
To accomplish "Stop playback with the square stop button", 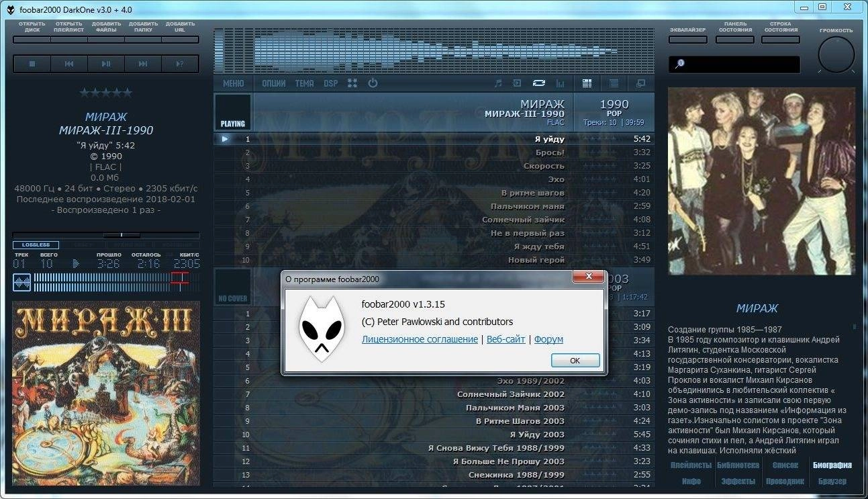I will (x=32, y=64).
